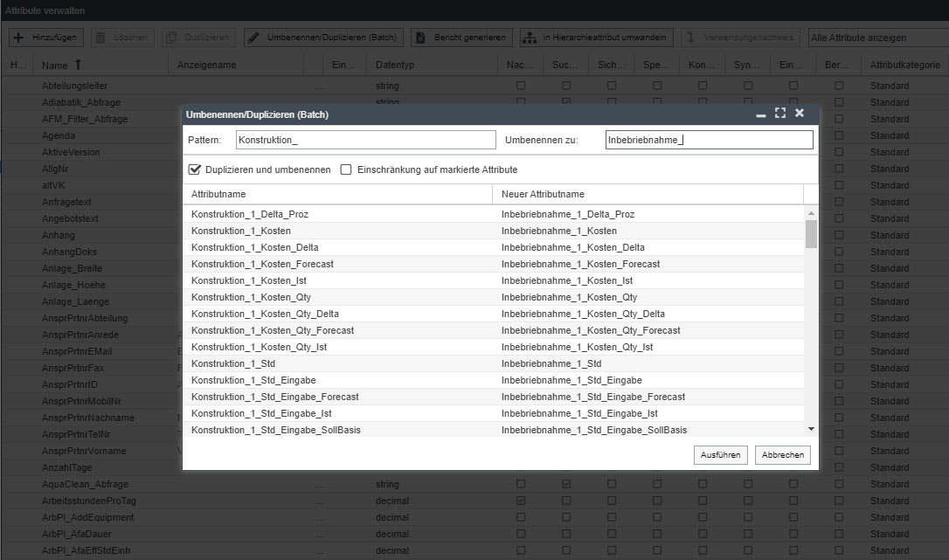The image size is (949, 560).
Task: Toggle the Kon... checkbox for ArbPl_AfaDauer
Action: point(702,534)
